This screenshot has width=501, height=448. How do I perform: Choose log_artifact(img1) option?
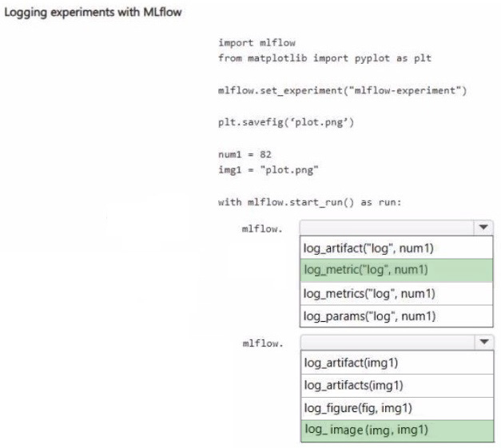pos(397,363)
